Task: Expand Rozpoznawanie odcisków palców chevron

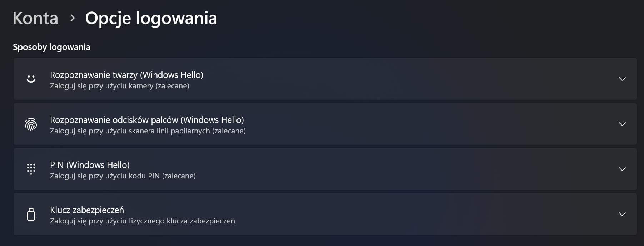Action: [622, 124]
